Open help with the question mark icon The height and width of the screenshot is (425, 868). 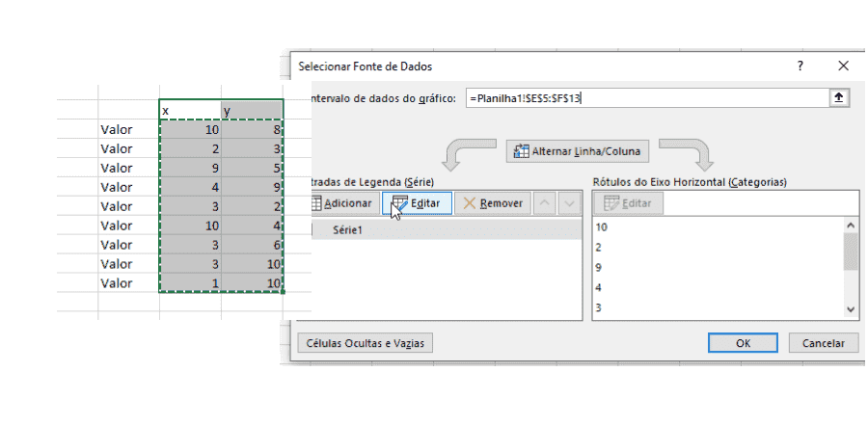coord(800,66)
